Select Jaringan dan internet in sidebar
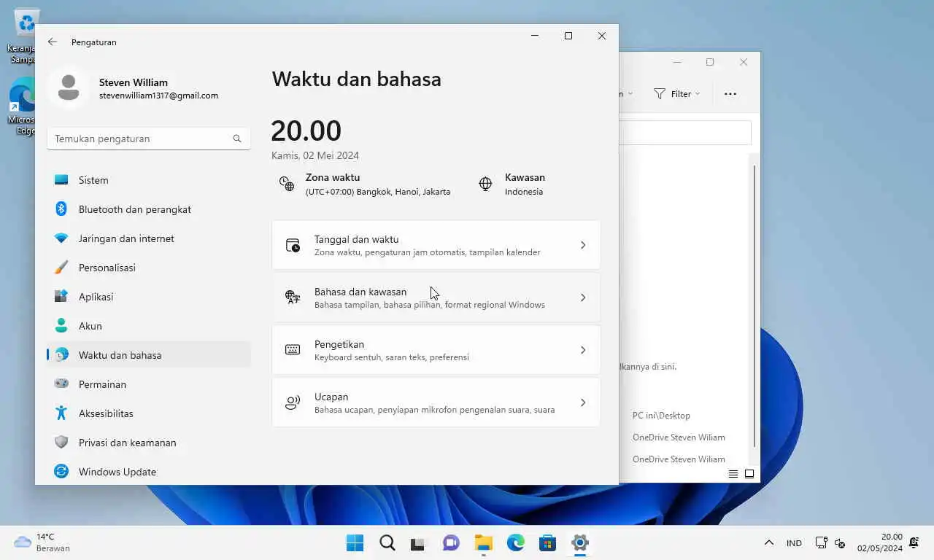The width and height of the screenshot is (934, 560). pos(149,238)
